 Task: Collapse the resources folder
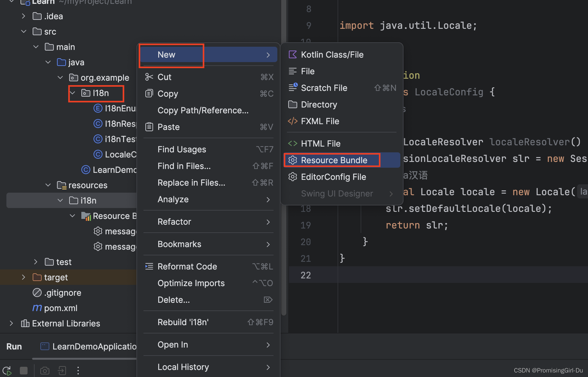point(48,185)
